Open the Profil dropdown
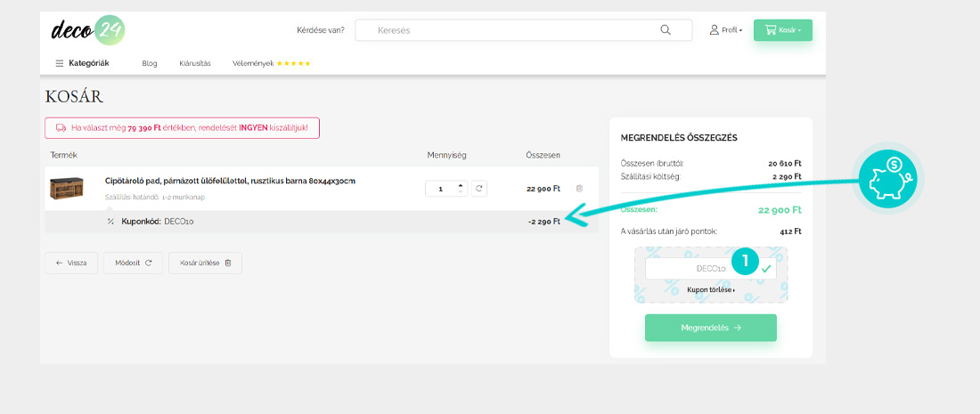 click(x=726, y=30)
